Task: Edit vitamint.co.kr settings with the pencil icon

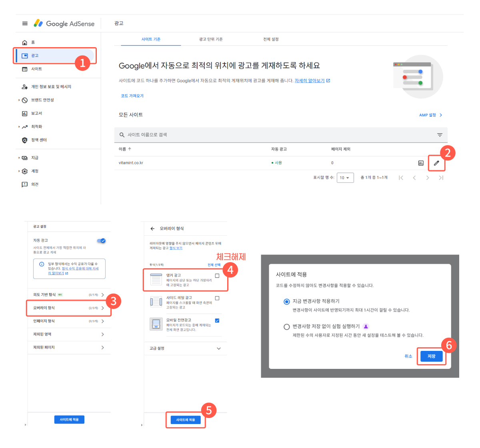Action: [436, 163]
